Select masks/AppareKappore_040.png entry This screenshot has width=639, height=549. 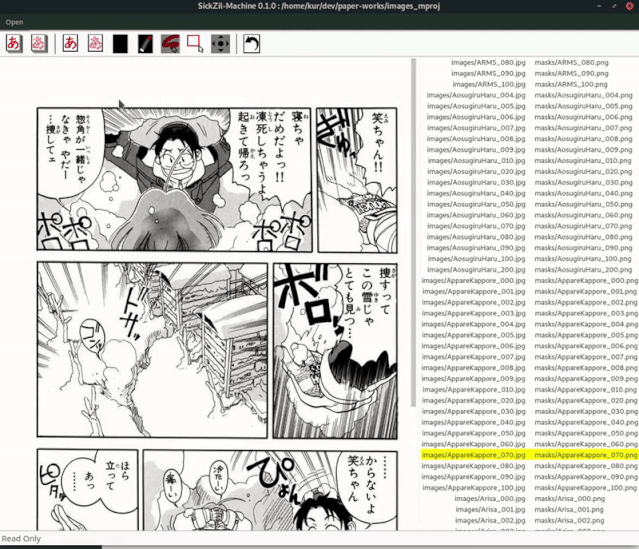point(586,422)
